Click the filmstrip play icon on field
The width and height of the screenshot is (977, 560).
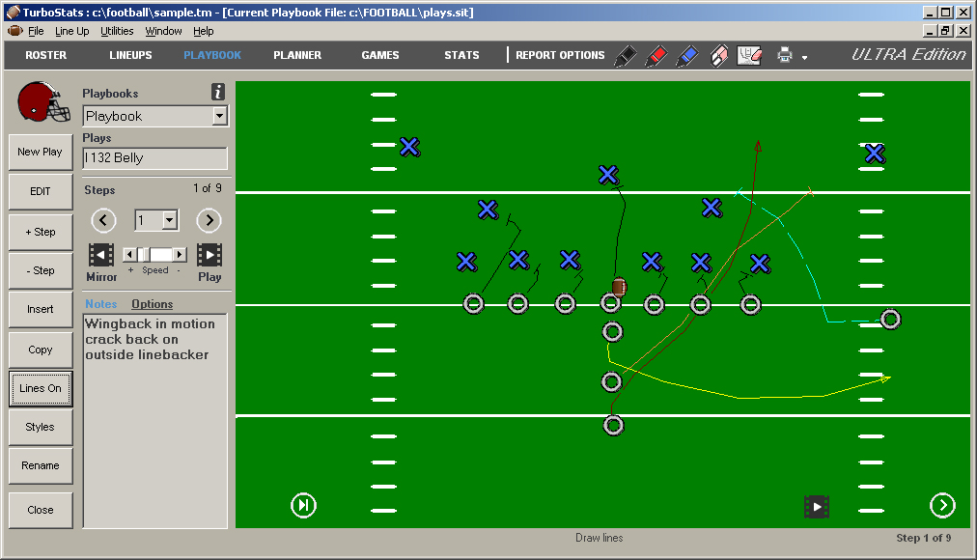[816, 507]
